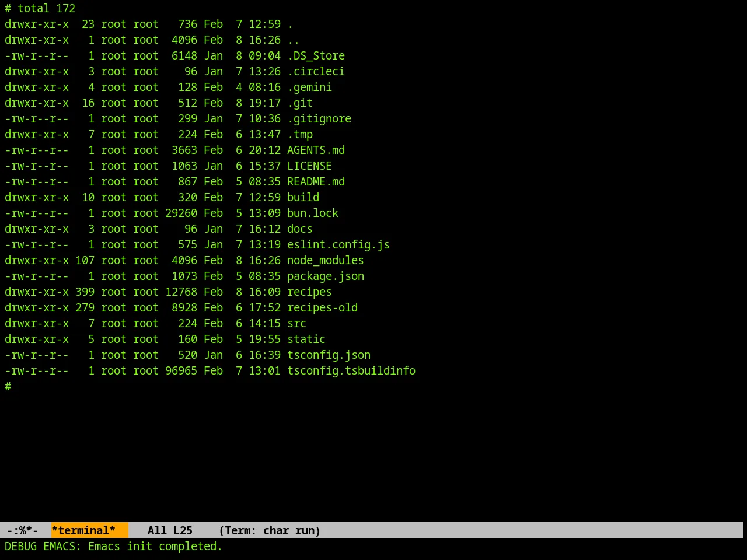Click the static directory name
Screen dimensions: 747x560
tap(306, 339)
